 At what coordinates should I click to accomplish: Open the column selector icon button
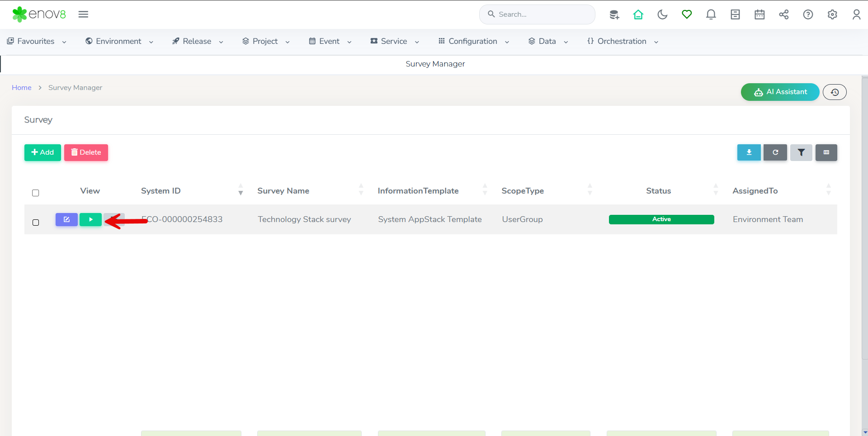(x=826, y=153)
